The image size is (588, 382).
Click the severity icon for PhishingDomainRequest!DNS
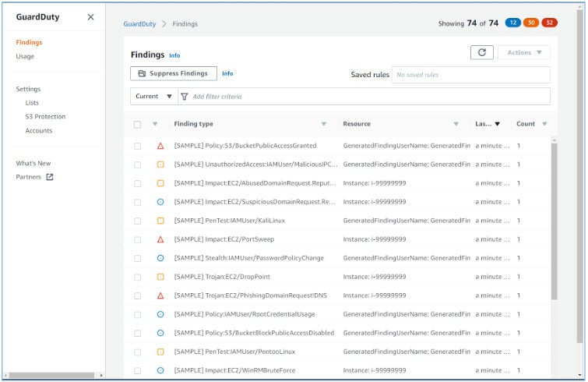[x=160, y=295]
